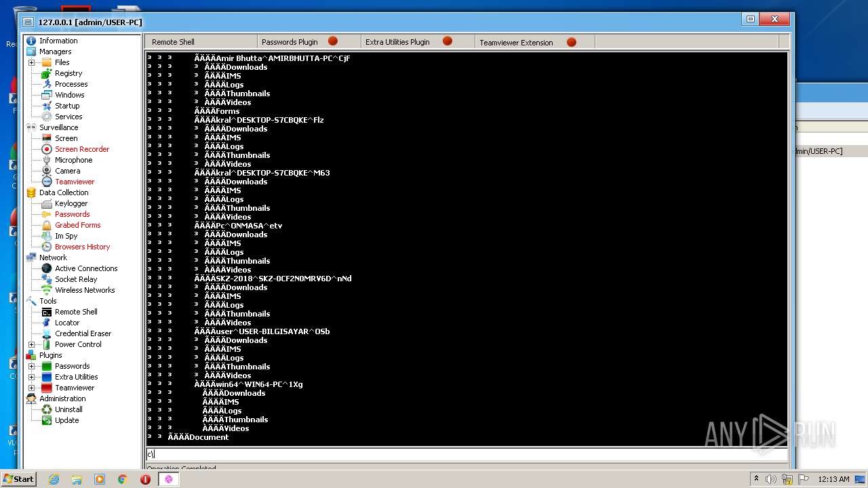
Task: Click the Locator icon
Action: (47, 323)
